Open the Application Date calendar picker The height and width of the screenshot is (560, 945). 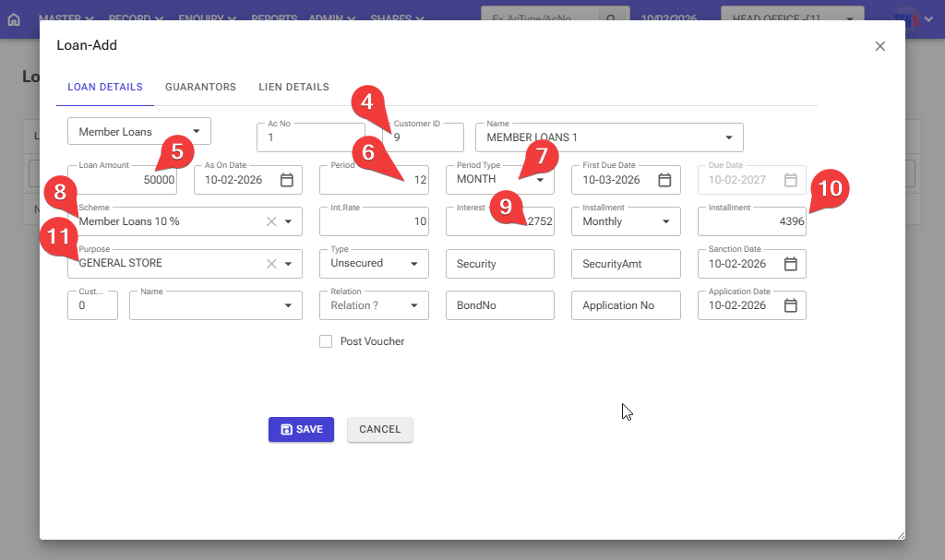coord(790,305)
